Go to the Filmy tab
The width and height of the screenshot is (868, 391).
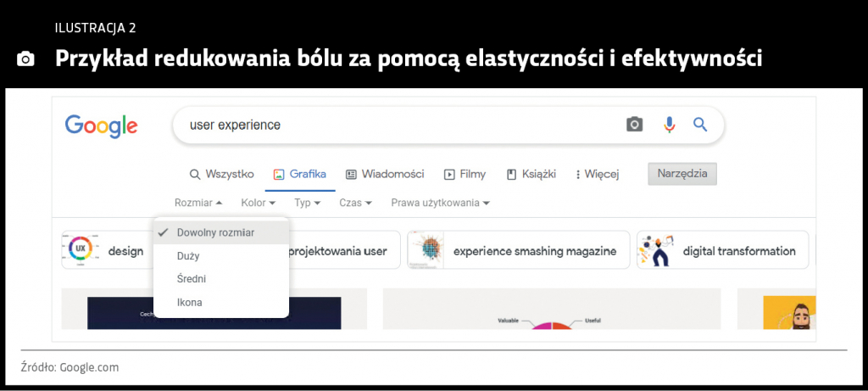click(x=465, y=175)
